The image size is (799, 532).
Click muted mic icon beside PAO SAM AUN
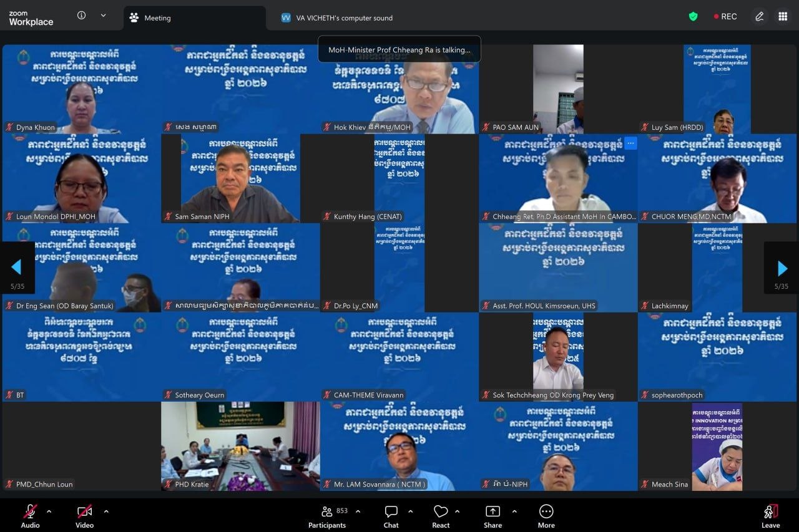click(x=486, y=127)
